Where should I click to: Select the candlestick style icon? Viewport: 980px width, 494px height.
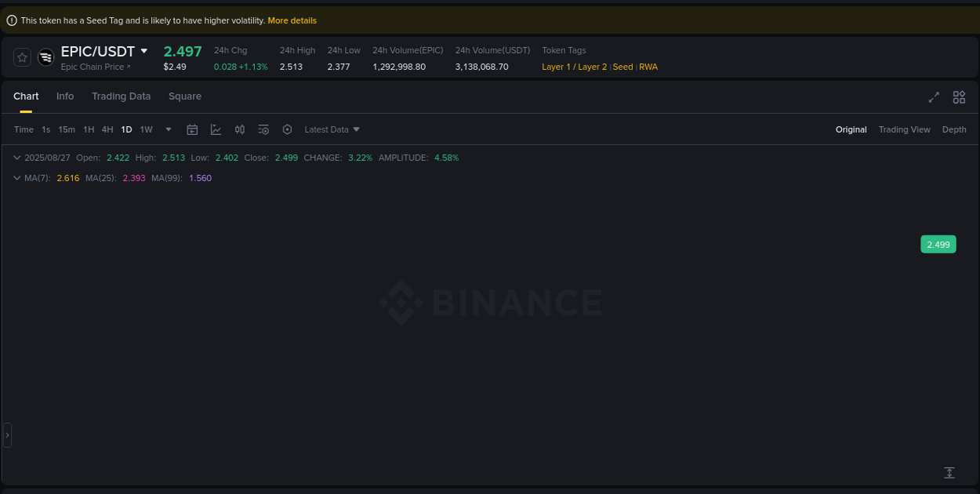click(240, 129)
